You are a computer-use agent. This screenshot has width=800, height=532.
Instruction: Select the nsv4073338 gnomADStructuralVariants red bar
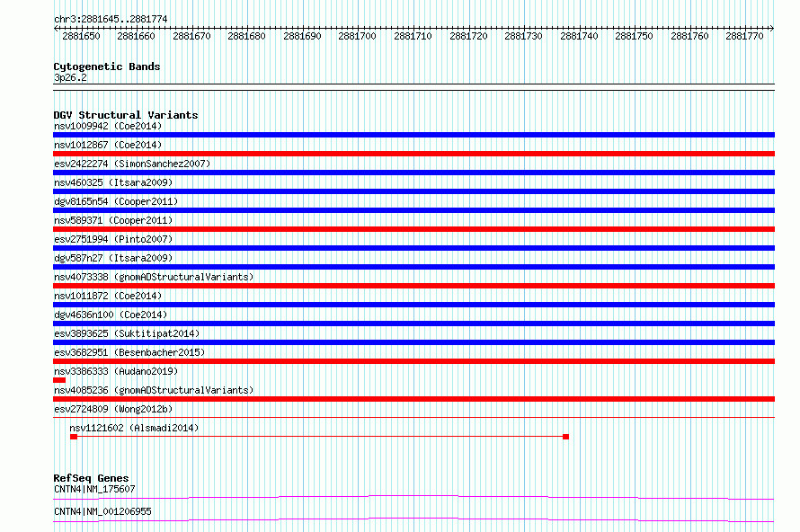(x=413, y=286)
